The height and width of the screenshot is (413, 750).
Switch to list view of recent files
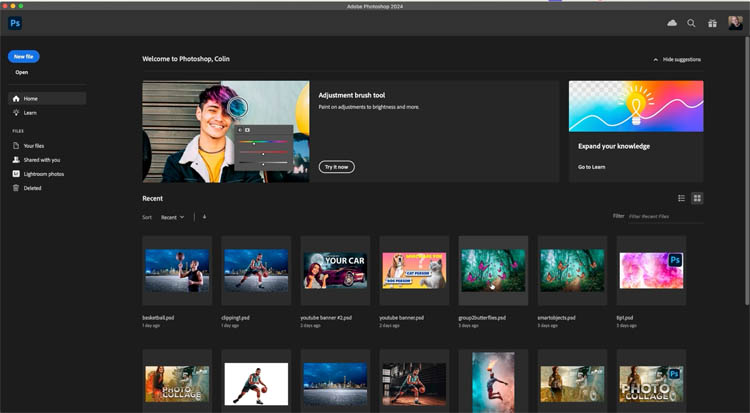point(682,199)
